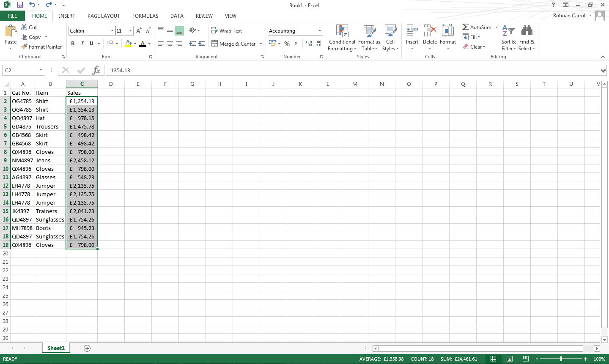This screenshot has height=364, width=609.
Task: Toggle Bold formatting
Action: (x=73, y=44)
